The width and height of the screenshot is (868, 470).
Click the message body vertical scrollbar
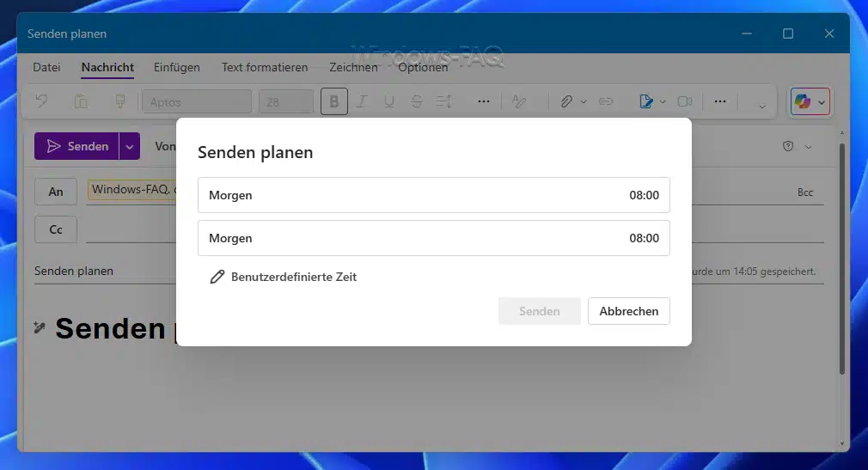[842, 259]
